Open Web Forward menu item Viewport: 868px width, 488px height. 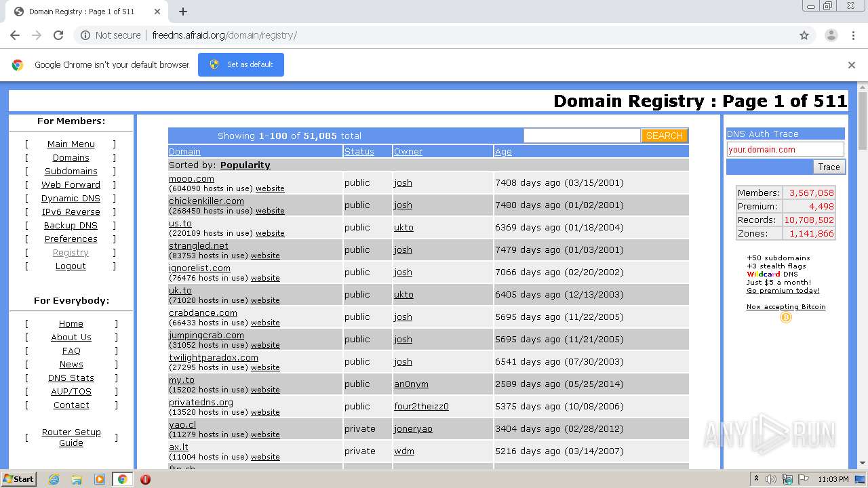[x=71, y=184]
